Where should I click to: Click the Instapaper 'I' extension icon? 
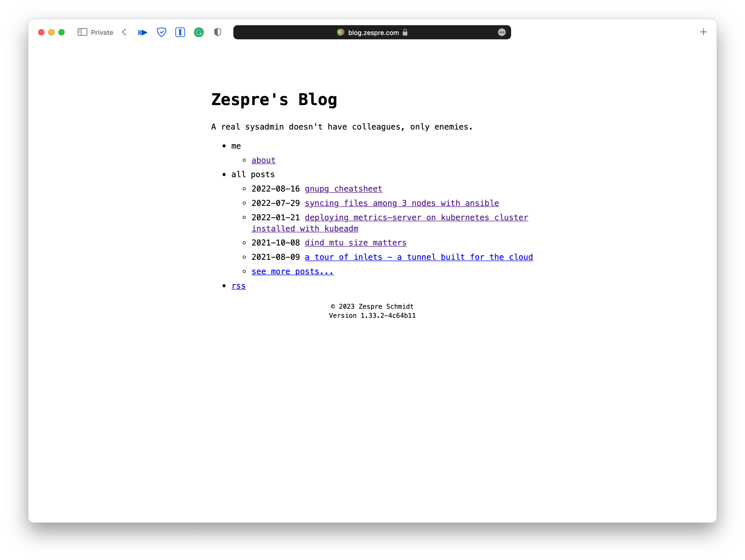[180, 32]
